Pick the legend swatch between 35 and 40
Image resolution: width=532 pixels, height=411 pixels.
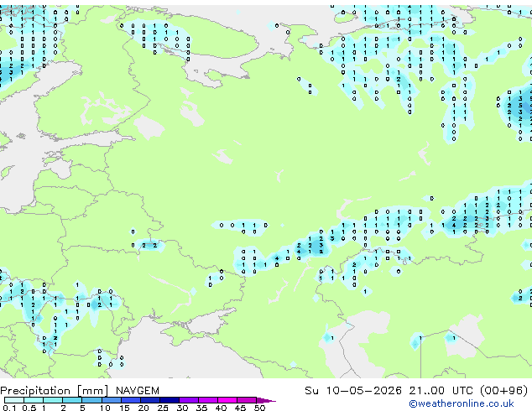208,400
